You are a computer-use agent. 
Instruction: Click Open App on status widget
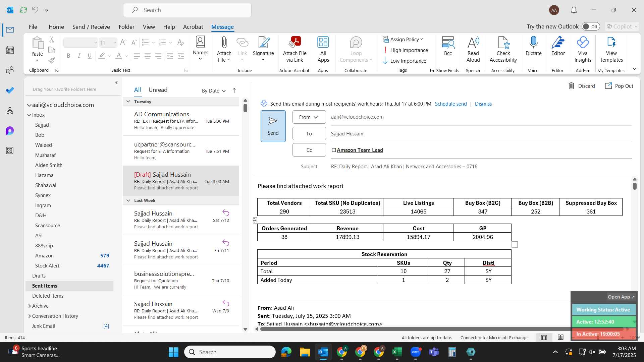click(621, 297)
